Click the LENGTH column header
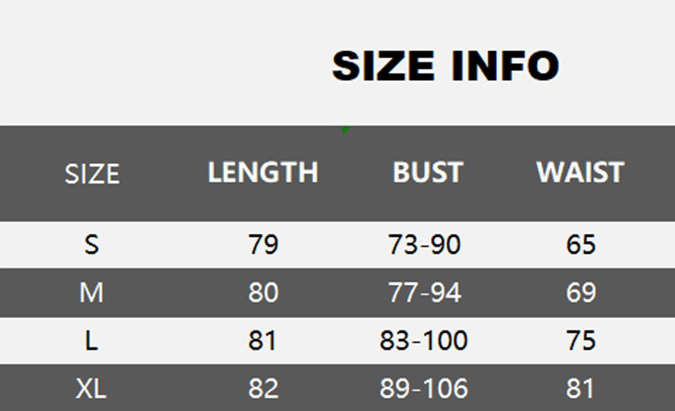Screen dimensions: 675x411 pyautogui.click(x=263, y=172)
